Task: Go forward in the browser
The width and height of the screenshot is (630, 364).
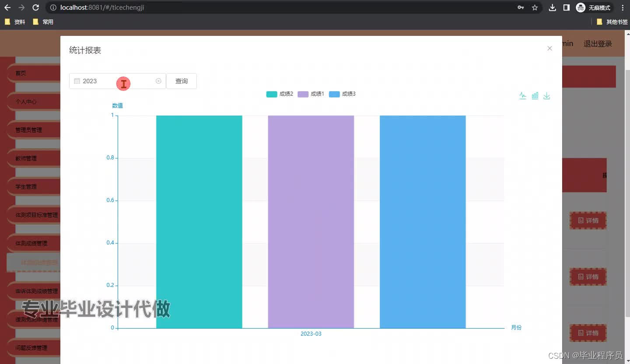Action: [x=21, y=7]
